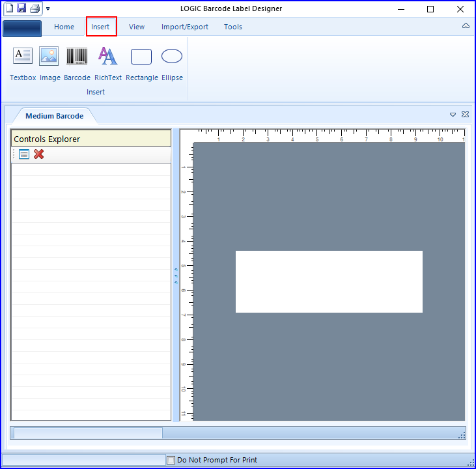Image resolution: width=476 pixels, height=469 pixels.
Task: Maximize the Label Designer window
Action: [430, 9]
